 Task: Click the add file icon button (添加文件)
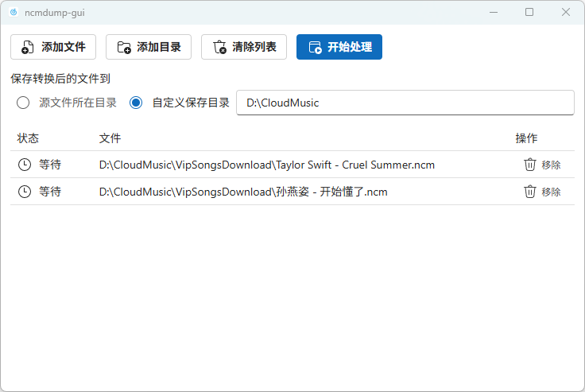point(53,47)
